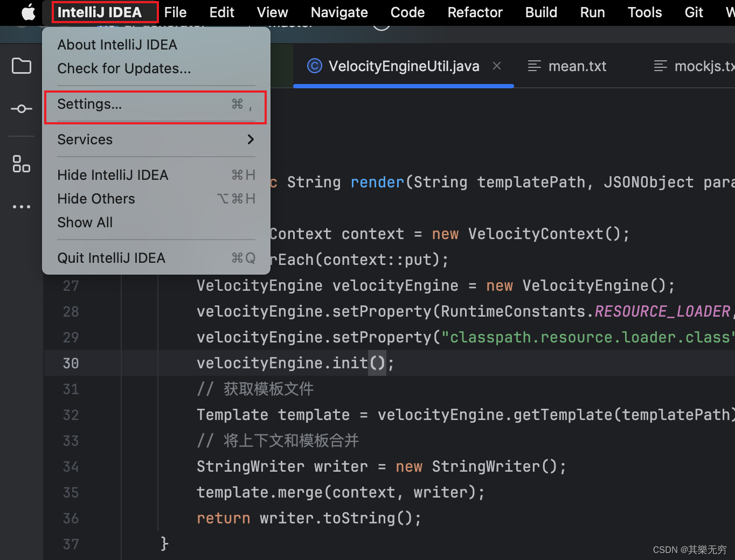Open the View menu
Viewport: 735px width, 560px height.
point(272,12)
